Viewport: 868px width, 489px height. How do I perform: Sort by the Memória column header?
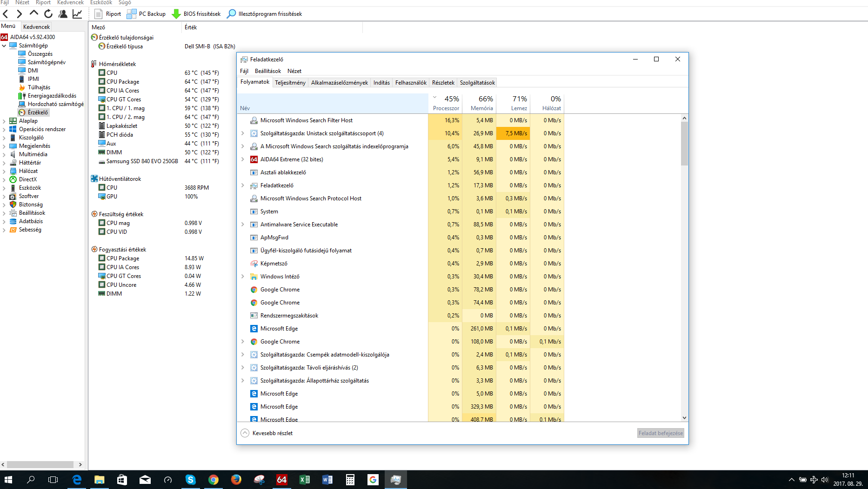click(x=480, y=103)
